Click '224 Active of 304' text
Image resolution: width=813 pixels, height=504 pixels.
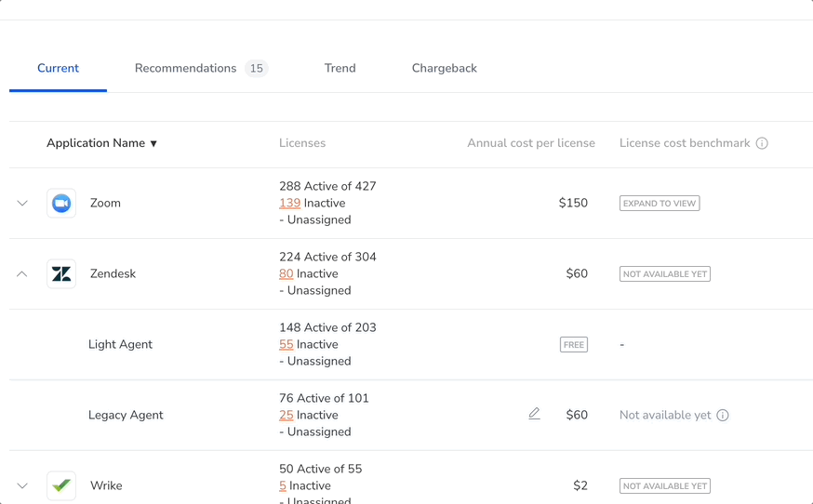[327, 257]
